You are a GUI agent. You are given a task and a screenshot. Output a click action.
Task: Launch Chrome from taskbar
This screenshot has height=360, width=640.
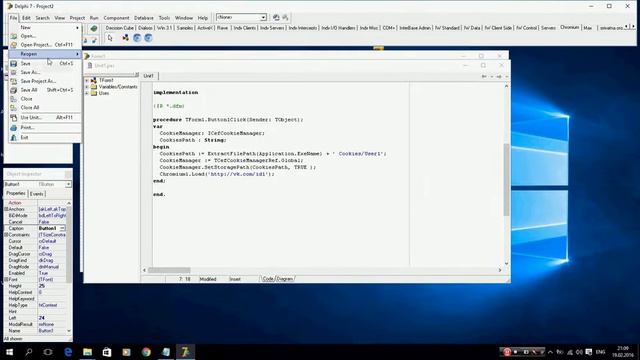pyautogui.click(x=146, y=352)
